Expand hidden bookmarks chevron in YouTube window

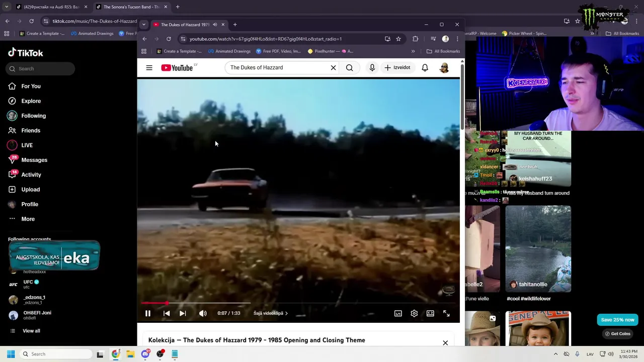click(413, 51)
